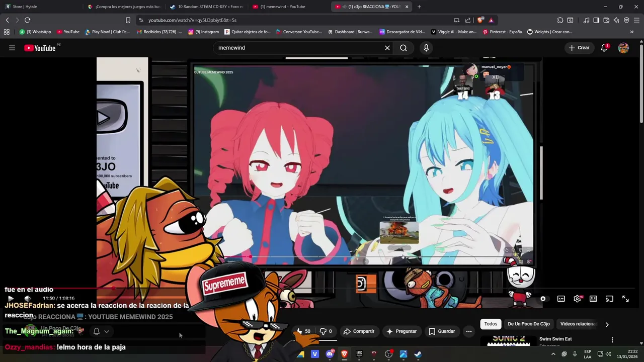Switch the video to full screen
The width and height of the screenshot is (644, 362).
(x=625, y=299)
